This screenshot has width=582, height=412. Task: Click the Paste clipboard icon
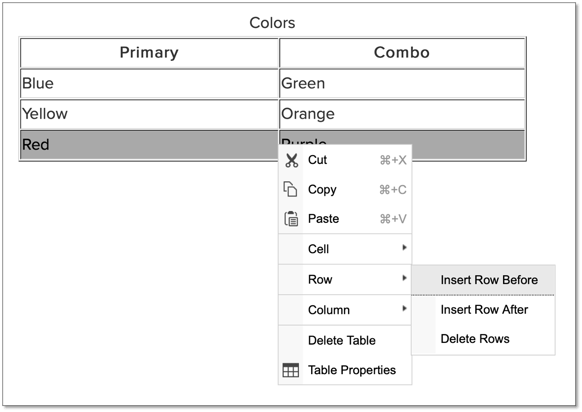click(x=291, y=219)
